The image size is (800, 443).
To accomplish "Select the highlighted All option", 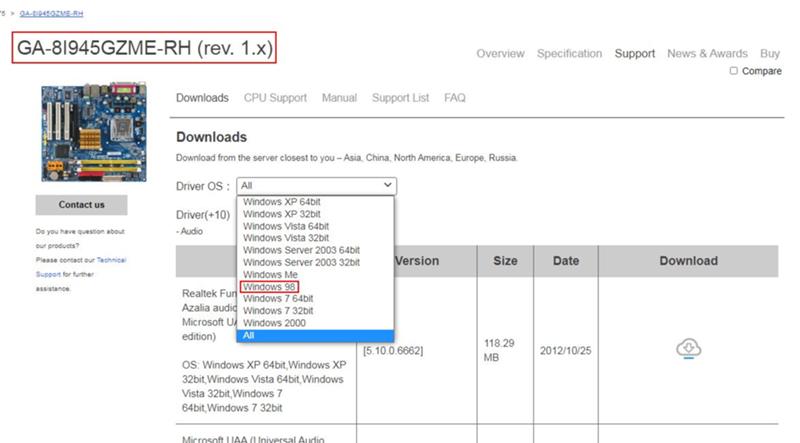I will pyautogui.click(x=315, y=335).
